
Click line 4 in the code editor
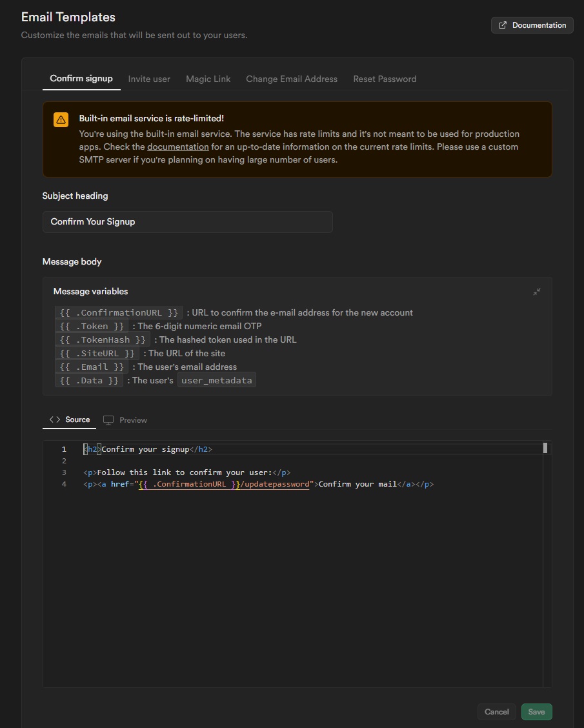tap(258, 484)
